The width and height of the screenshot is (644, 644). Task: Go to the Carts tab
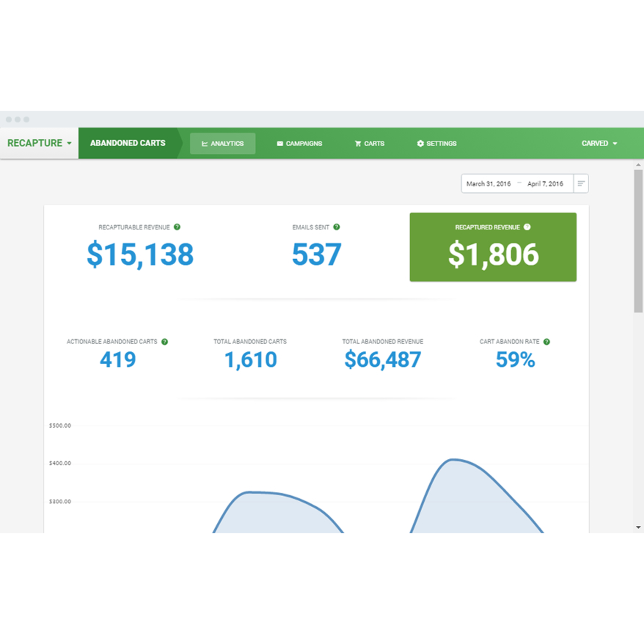pyautogui.click(x=369, y=143)
